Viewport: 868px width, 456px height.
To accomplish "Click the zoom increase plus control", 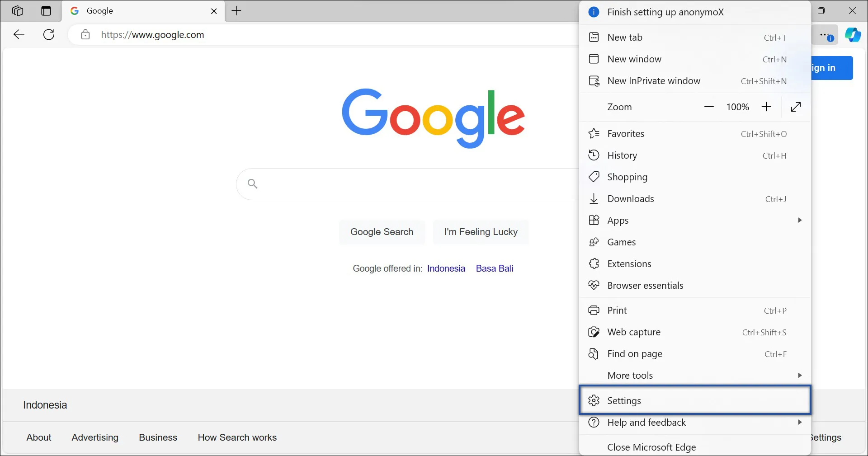I will [x=766, y=107].
